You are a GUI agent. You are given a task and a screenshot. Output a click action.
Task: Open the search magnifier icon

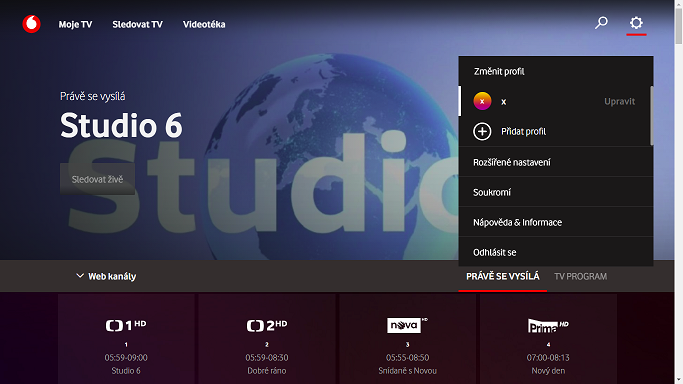tap(602, 23)
